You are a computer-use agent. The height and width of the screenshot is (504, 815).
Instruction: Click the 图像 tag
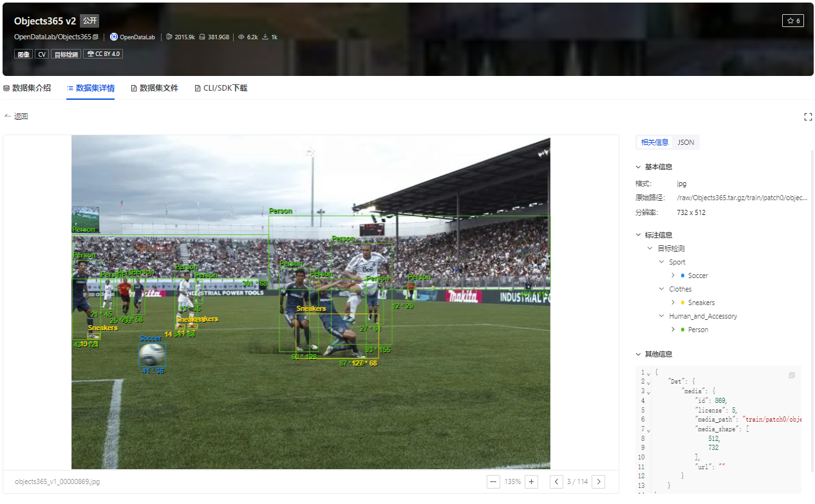pyautogui.click(x=23, y=54)
